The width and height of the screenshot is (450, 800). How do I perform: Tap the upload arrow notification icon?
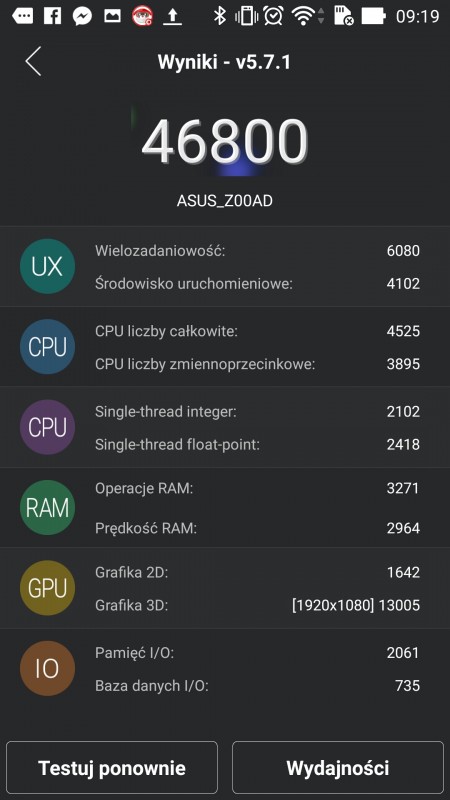coord(172,17)
